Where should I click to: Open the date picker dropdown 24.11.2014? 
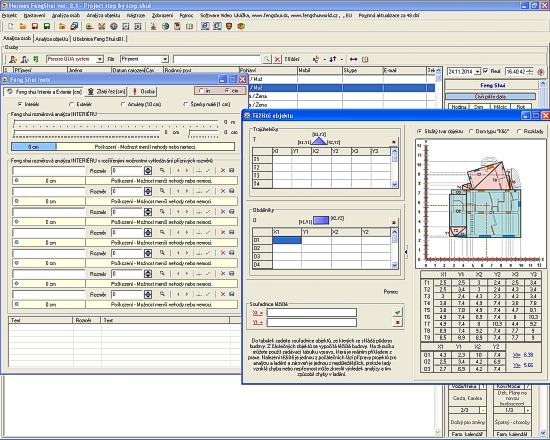(477, 72)
